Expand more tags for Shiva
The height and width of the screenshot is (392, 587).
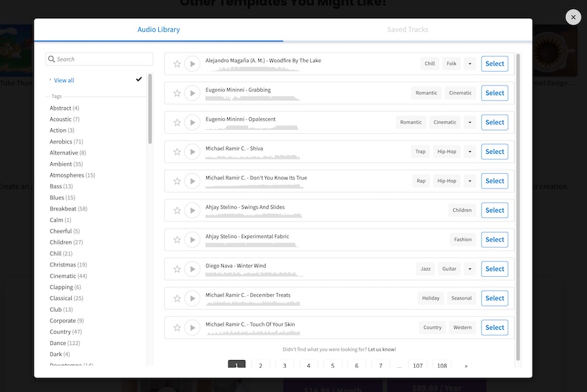(x=470, y=152)
